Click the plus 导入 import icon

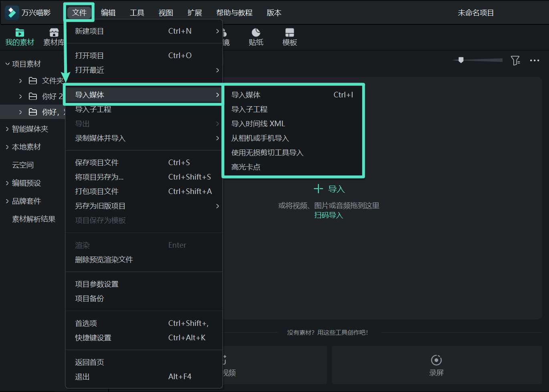319,189
